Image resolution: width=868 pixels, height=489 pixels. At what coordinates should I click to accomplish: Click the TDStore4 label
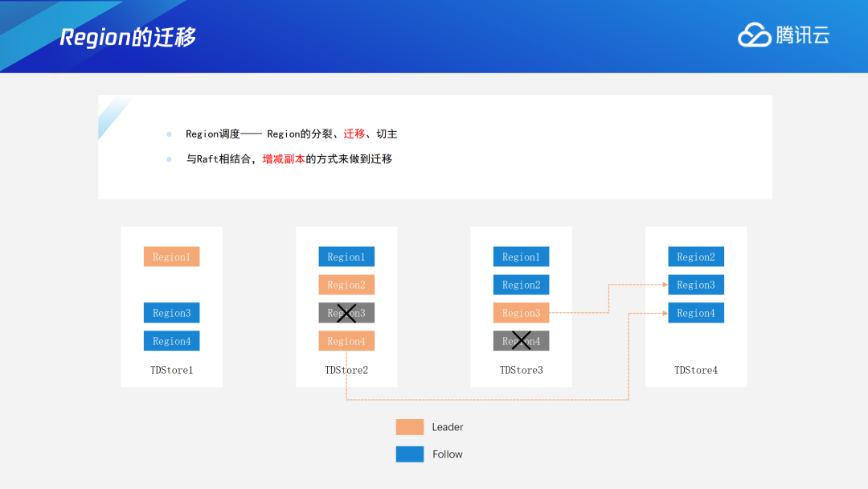click(696, 370)
